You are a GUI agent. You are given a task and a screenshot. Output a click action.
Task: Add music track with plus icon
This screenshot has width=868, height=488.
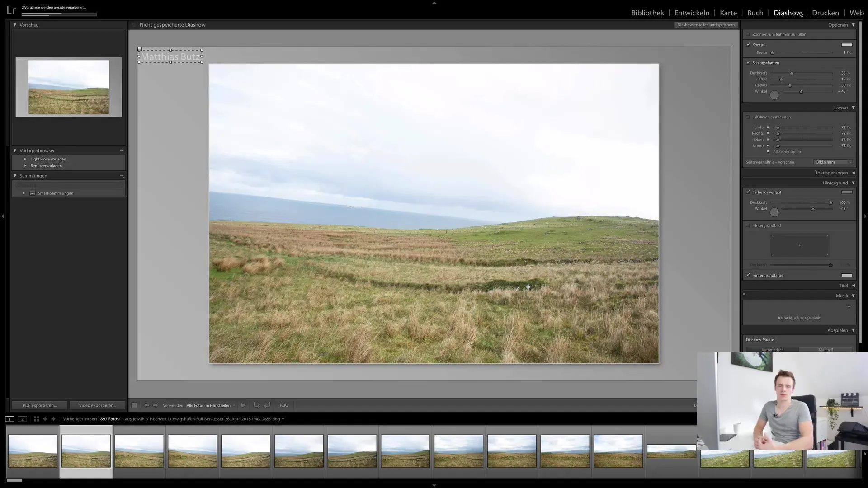pyautogui.click(x=849, y=306)
